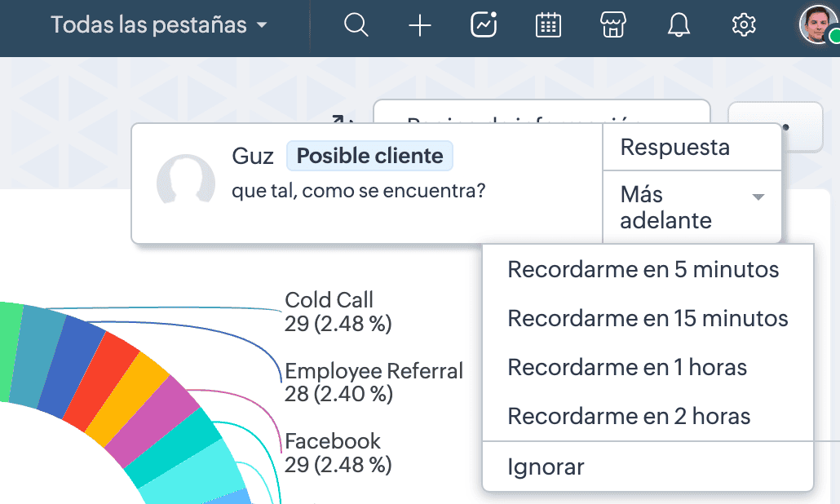The image size is (840, 504).
Task: Select Recordarme en 15 minutos
Action: pyautogui.click(x=648, y=318)
